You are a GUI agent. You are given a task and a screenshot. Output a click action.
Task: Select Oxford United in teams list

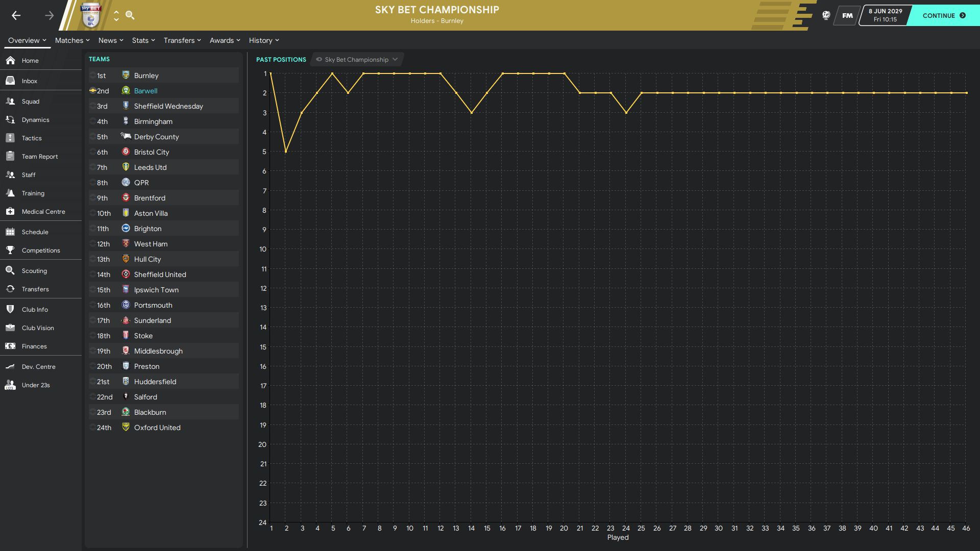(164, 427)
